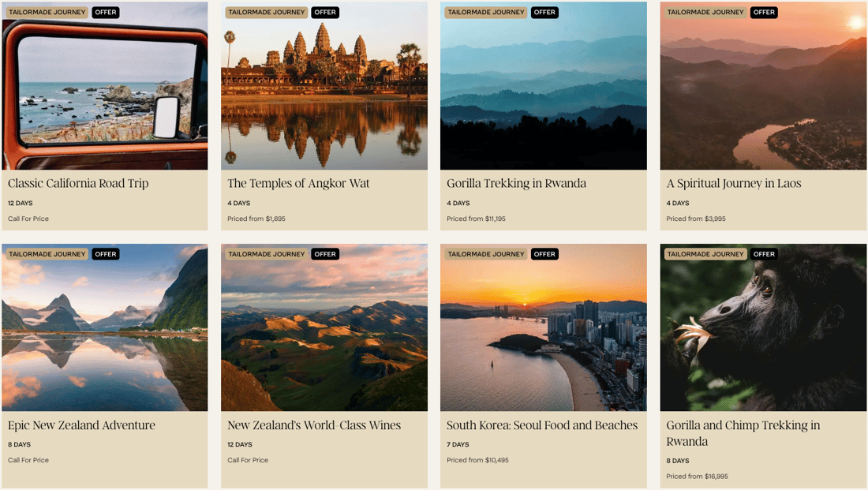Select "12 DAYS" under New Zealand's World-Class Wines
Viewport: 868px width, 490px height.
[x=240, y=444]
